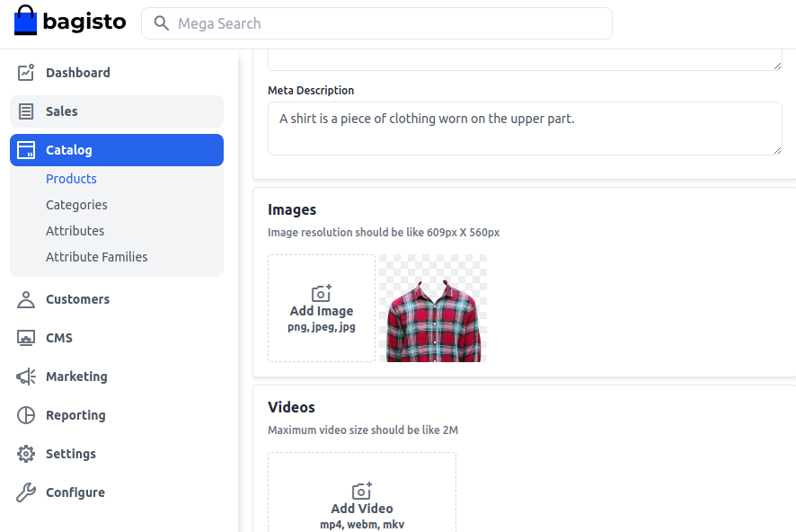Click the Bagisto logo

click(69, 20)
